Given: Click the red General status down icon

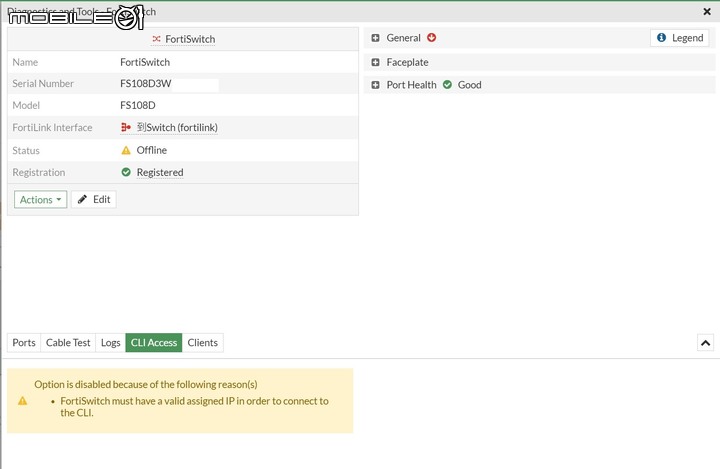Looking at the screenshot, I should click(432, 38).
